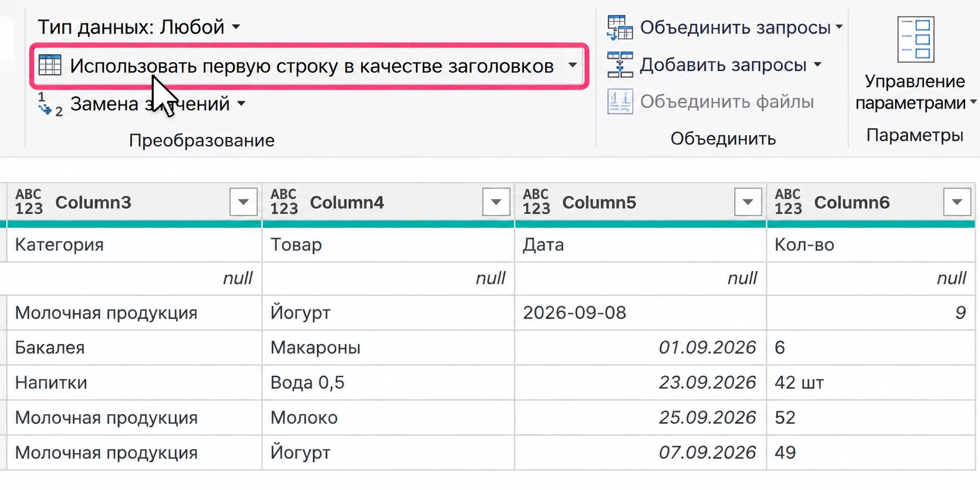The image size is (980, 490).
Task: Select the '25.09.2026' date cell
Action: [641, 418]
